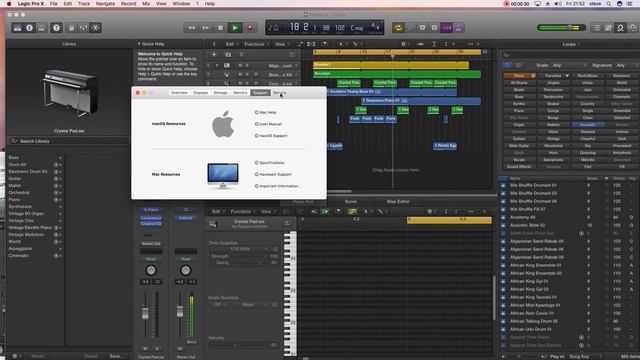Start playback with the green Play button
The width and height of the screenshot is (640, 360).
pos(235,28)
